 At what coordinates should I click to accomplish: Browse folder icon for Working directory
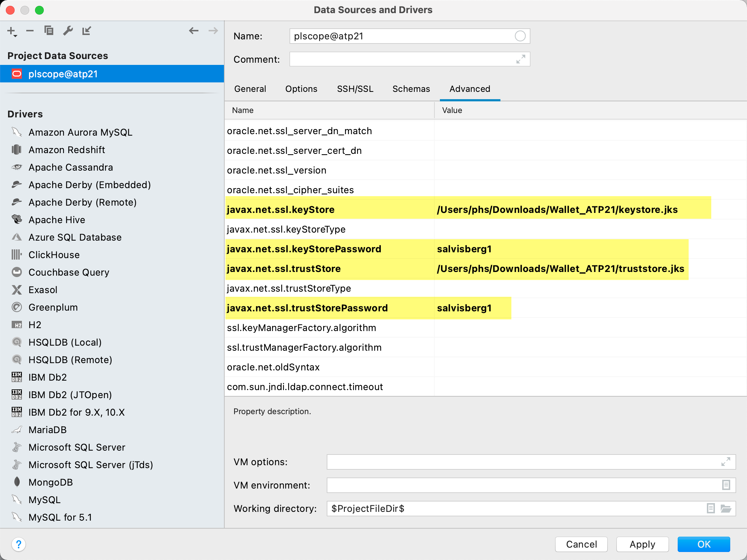coord(726,508)
